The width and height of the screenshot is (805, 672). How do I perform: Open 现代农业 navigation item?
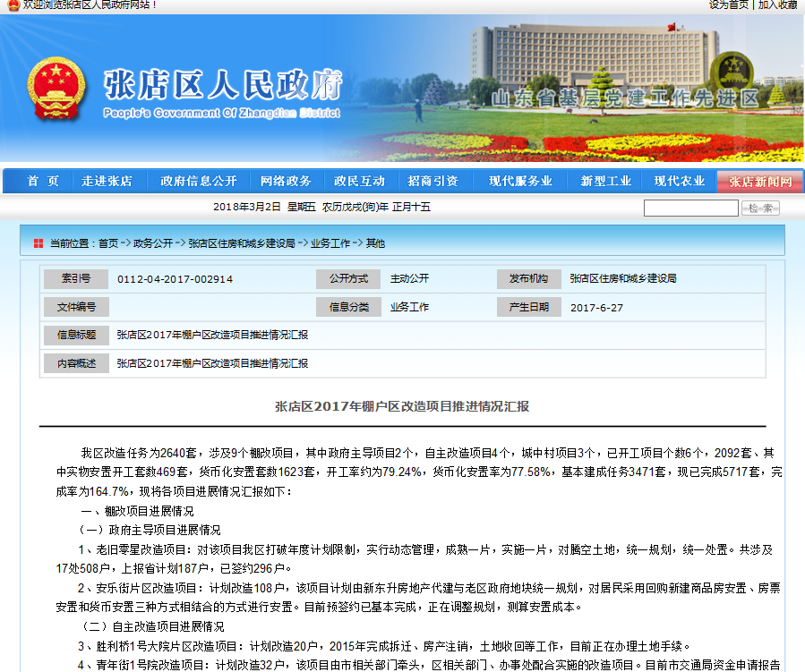679,181
